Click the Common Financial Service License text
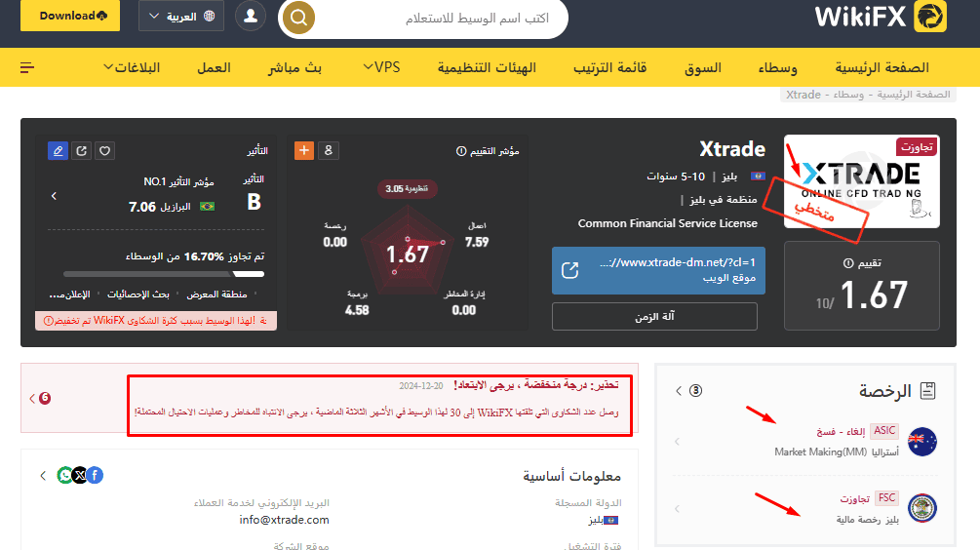Screen dimensions: 980x550 pos(668,223)
